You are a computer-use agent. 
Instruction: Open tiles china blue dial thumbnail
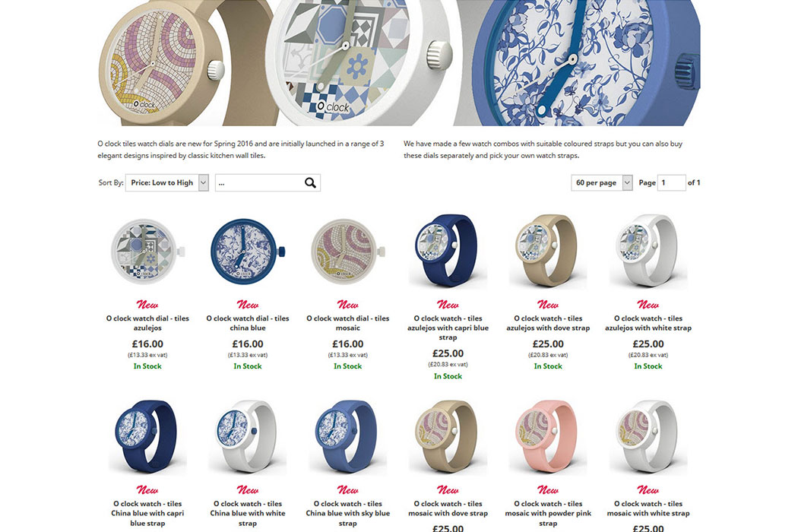[248, 252]
